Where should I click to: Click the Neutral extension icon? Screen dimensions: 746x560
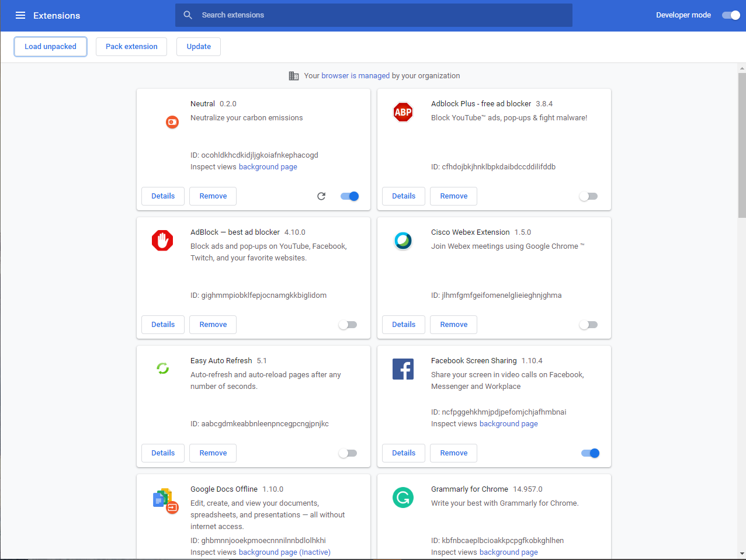coord(172,121)
